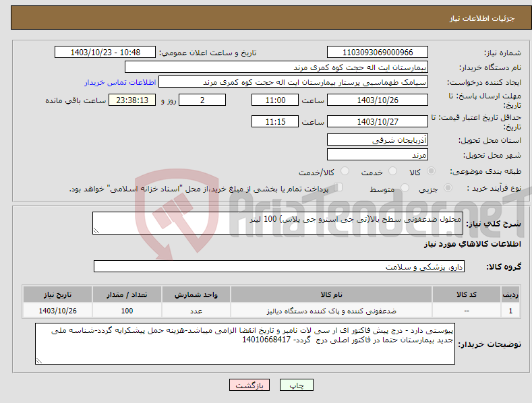The height and width of the screenshot is (403, 532).
Task: Click the response deadline date 1403/10/26 field
Action: (378, 100)
